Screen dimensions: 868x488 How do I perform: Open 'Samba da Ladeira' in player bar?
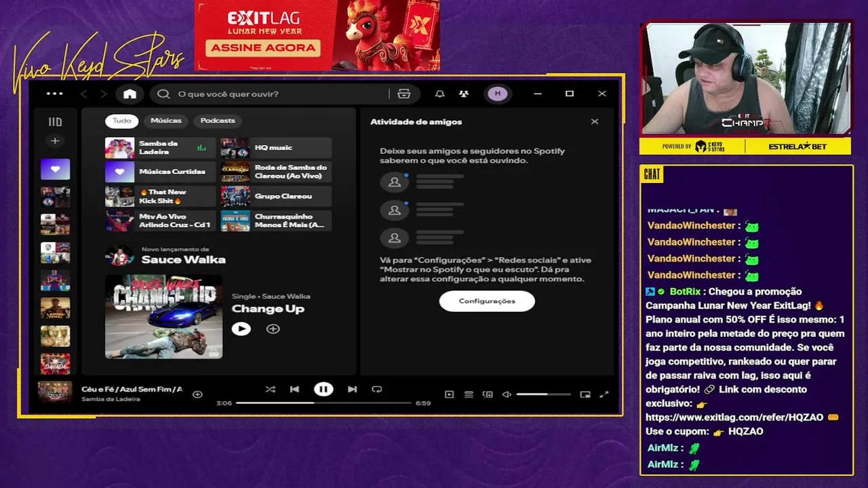[x=111, y=399]
